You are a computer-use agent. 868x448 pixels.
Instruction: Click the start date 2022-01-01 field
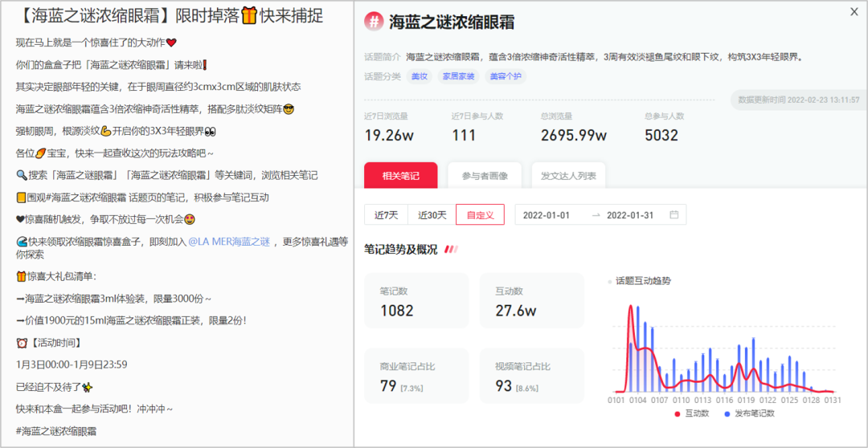point(547,214)
